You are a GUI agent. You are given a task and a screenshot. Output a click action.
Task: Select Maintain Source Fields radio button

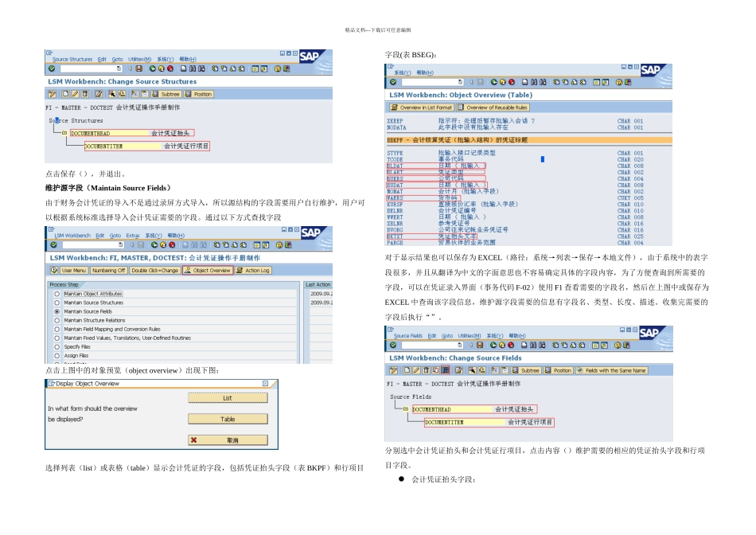(57, 311)
